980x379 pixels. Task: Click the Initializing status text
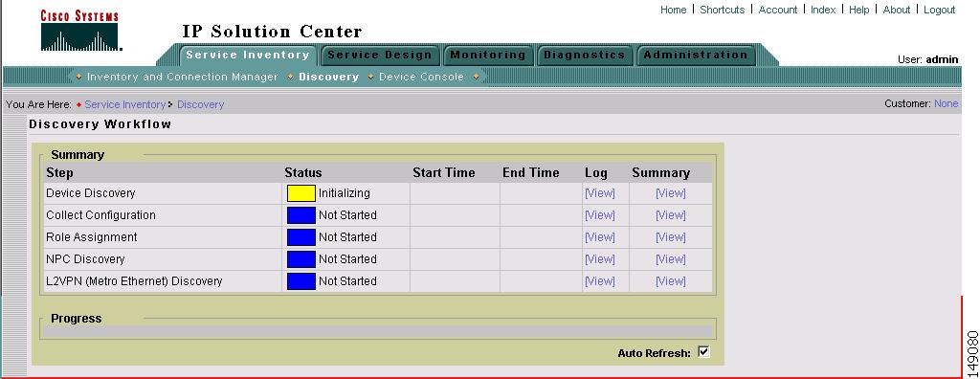(345, 193)
